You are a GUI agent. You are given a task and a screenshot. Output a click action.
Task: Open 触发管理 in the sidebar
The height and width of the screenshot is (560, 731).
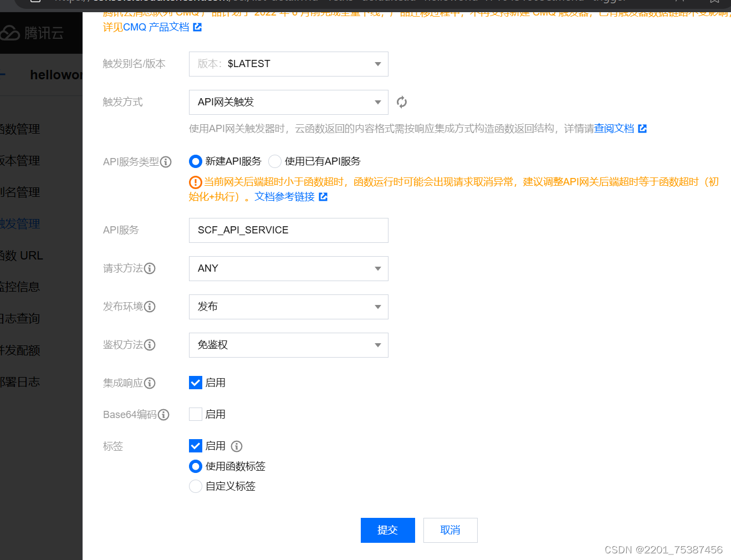tap(20, 224)
